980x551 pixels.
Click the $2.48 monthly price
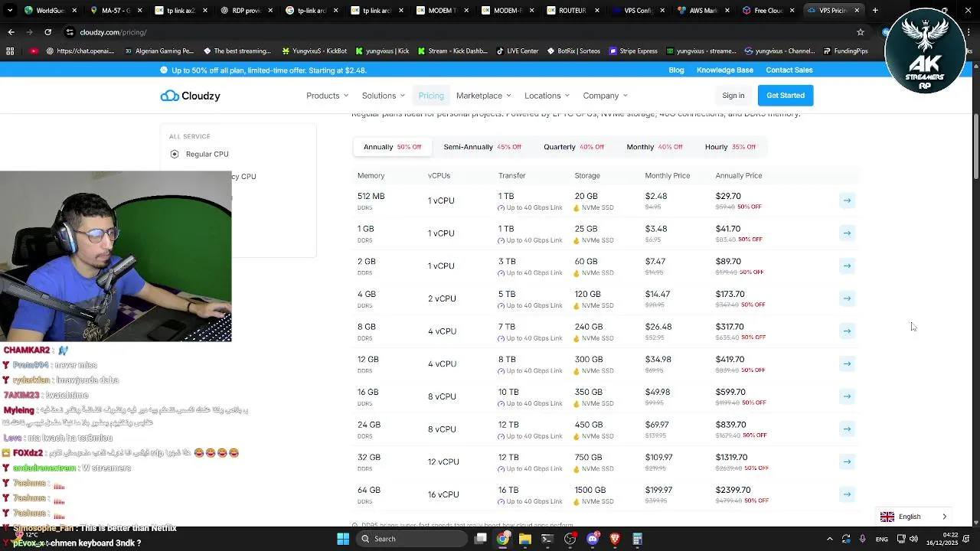click(x=656, y=197)
